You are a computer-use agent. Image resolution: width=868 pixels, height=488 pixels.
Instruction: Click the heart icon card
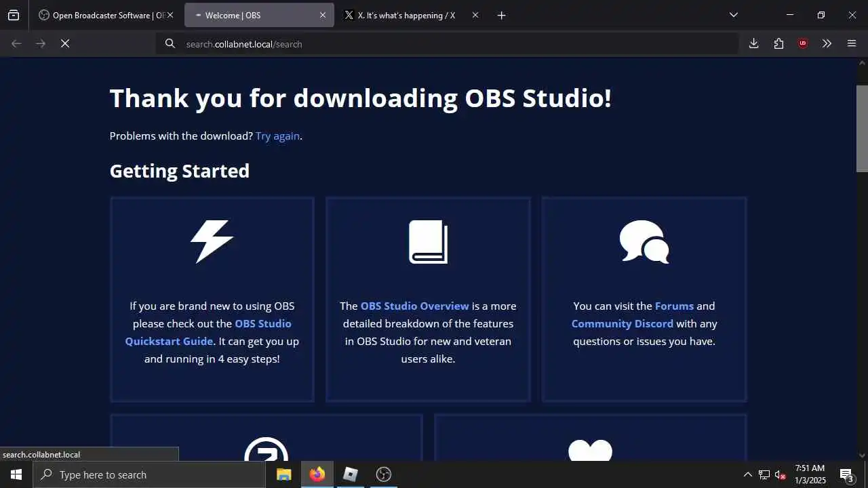tap(590, 449)
